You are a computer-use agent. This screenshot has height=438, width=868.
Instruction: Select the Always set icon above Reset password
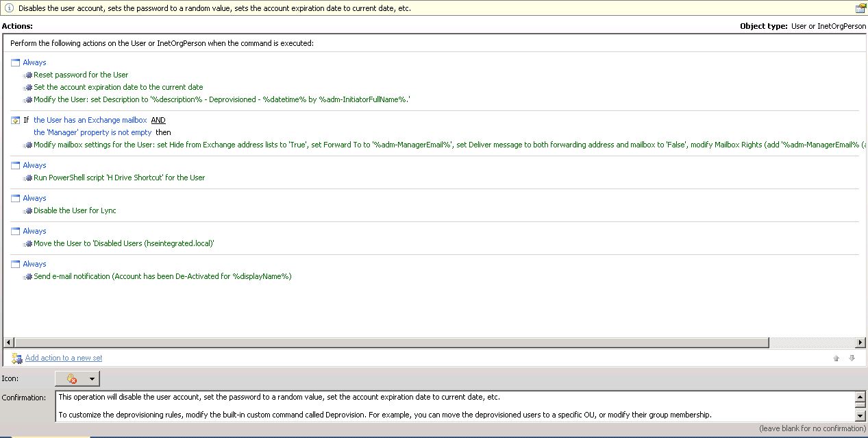coord(16,62)
